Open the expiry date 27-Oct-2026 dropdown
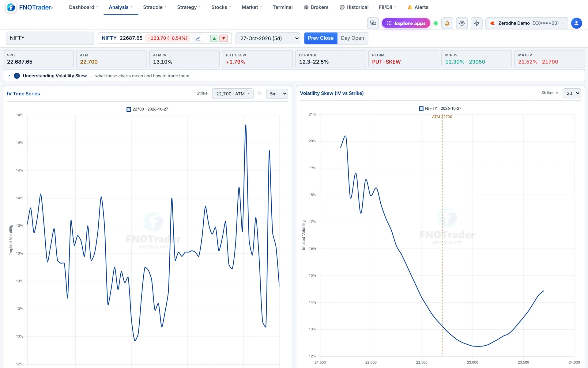This screenshot has height=368, width=588. coord(268,38)
